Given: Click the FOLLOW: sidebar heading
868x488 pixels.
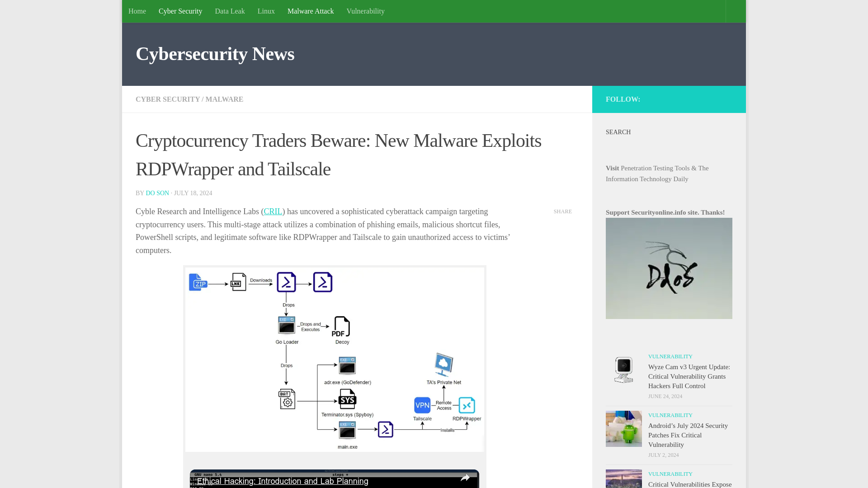Looking at the screenshot, I should coord(623,99).
